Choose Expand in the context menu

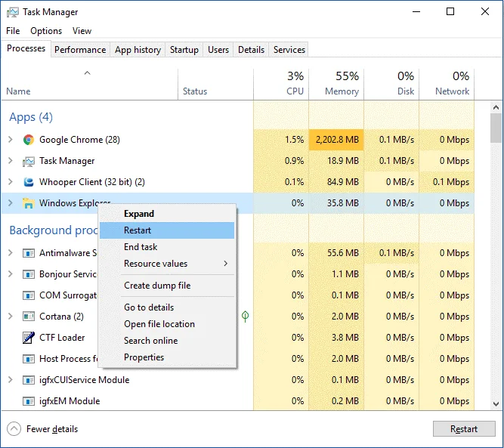[167, 214]
